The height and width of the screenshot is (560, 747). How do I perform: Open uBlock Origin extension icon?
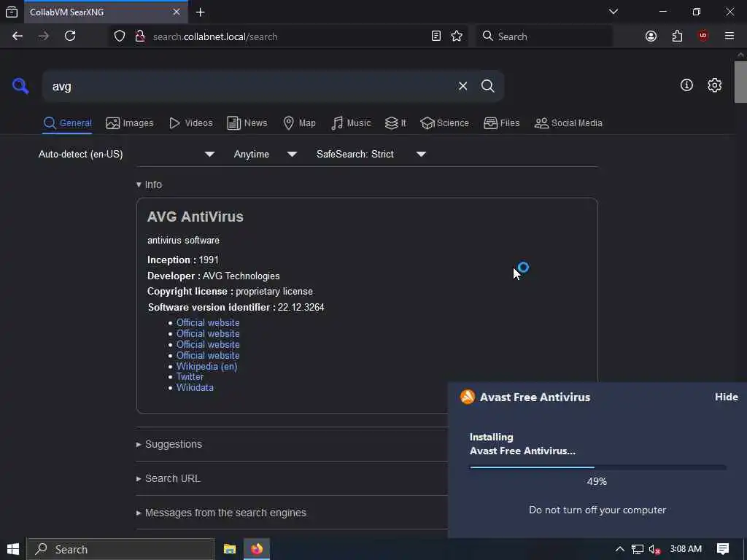(703, 36)
